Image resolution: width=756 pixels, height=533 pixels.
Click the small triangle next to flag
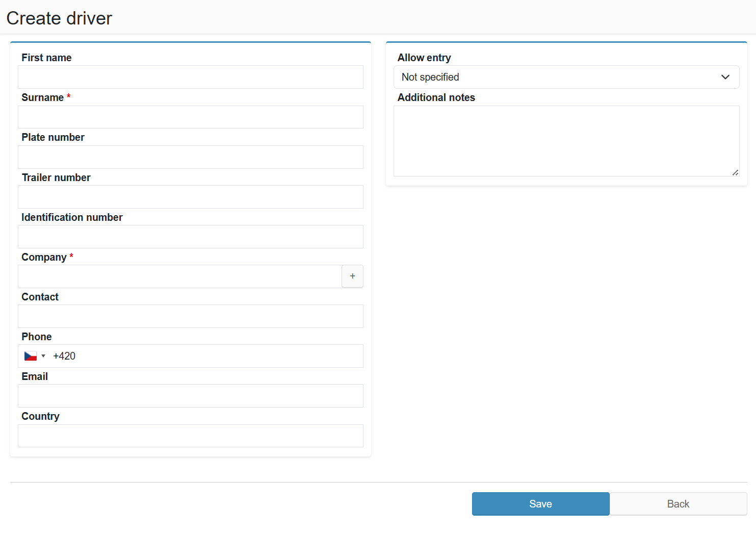pos(43,356)
